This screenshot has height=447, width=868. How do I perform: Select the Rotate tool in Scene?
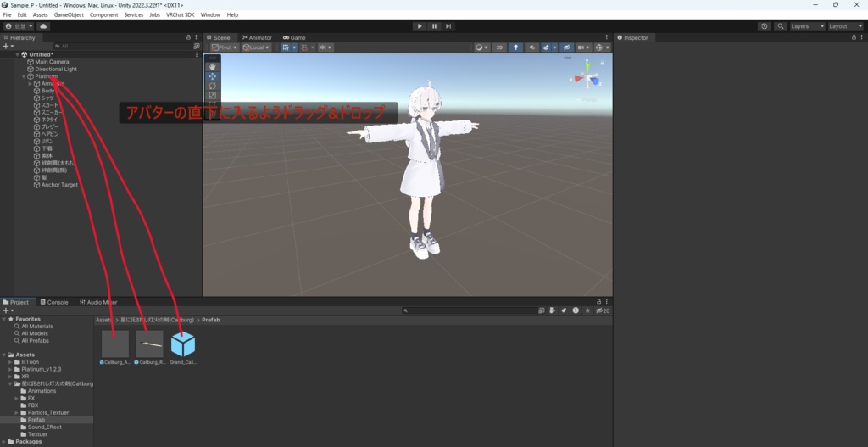pyautogui.click(x=213, y=86)
